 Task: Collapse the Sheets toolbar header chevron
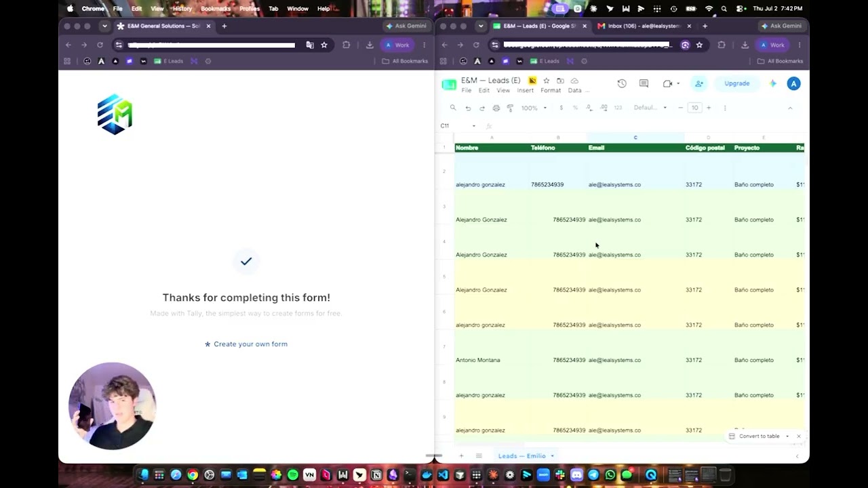(790, 108)
